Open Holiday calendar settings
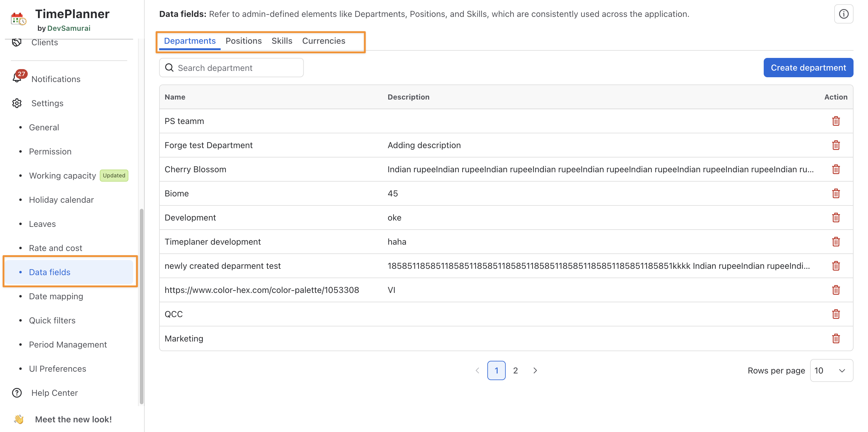Screen dimensions: 868x432 tap(61, 200)
